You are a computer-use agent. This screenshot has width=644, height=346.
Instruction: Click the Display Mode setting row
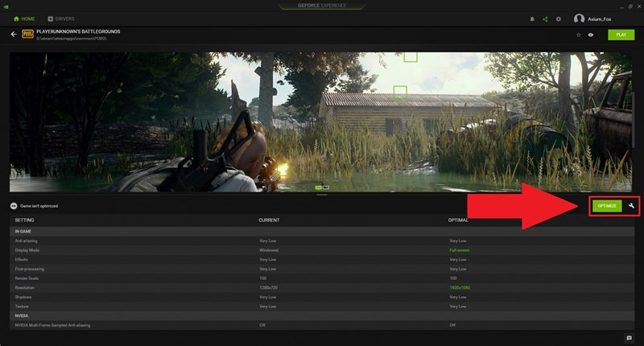click(321, 250)
